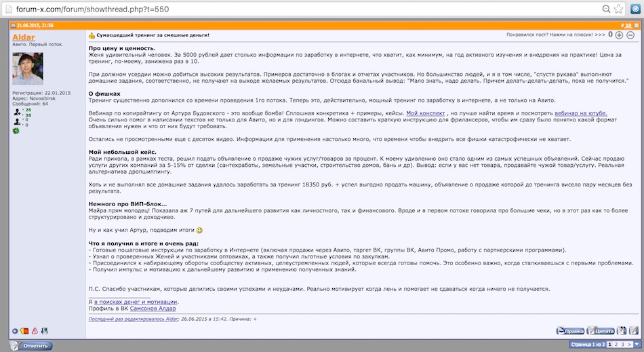Image resolution: width=644 pixels, height=352 pixels.
Task: Select page 1 in the pagination
Action: [609, 344]
